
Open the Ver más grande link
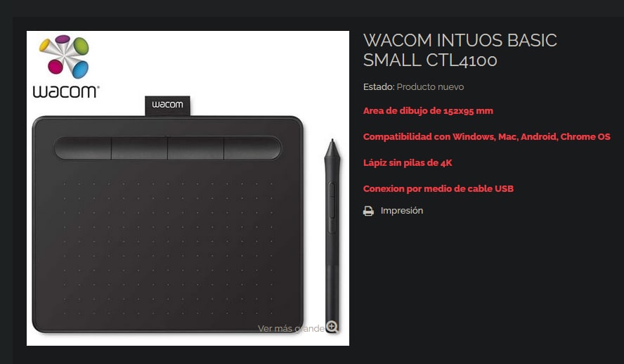tap(291, 328)
